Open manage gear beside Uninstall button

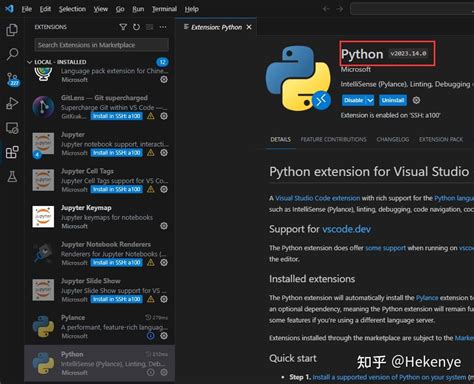(416, 100)
